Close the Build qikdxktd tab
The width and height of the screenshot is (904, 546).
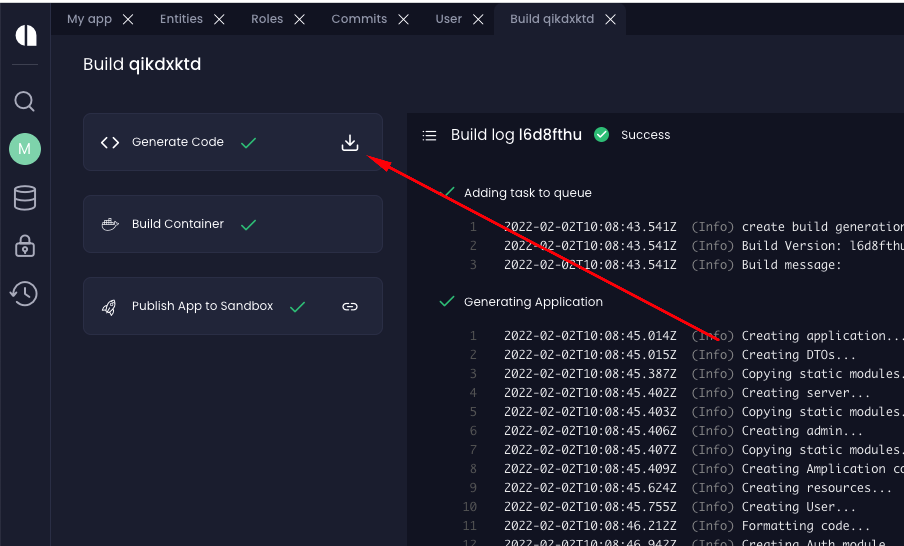coord(611,20)
